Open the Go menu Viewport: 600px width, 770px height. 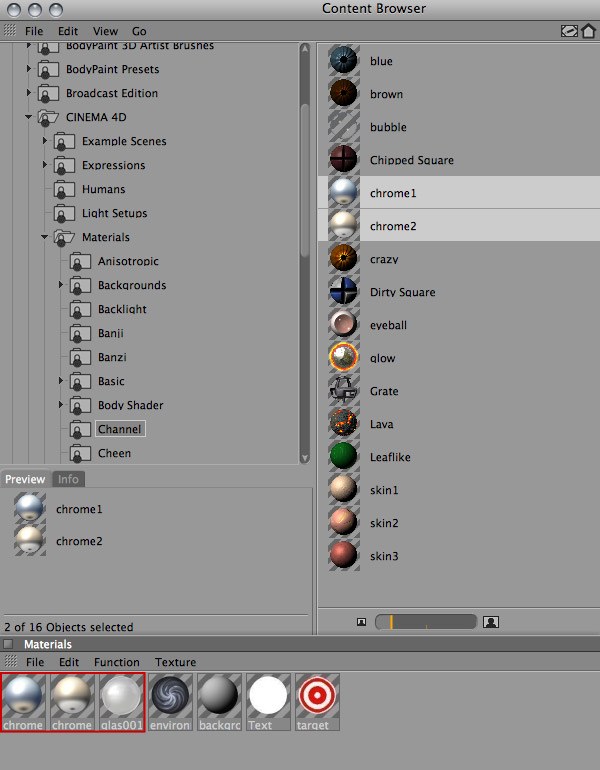coord(139,31)
